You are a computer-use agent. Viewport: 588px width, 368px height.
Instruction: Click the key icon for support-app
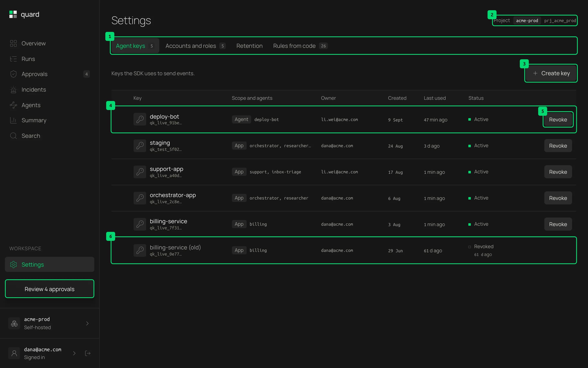(140, 172)
